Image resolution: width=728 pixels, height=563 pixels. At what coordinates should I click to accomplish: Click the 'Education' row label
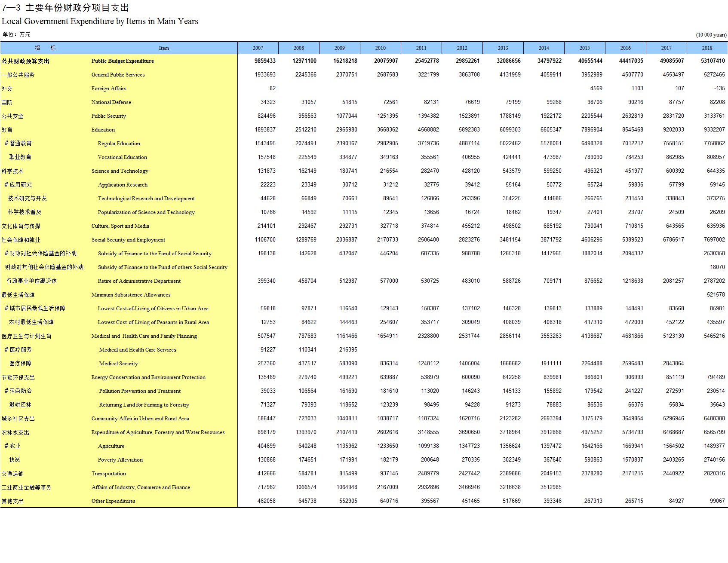point(103,130)
